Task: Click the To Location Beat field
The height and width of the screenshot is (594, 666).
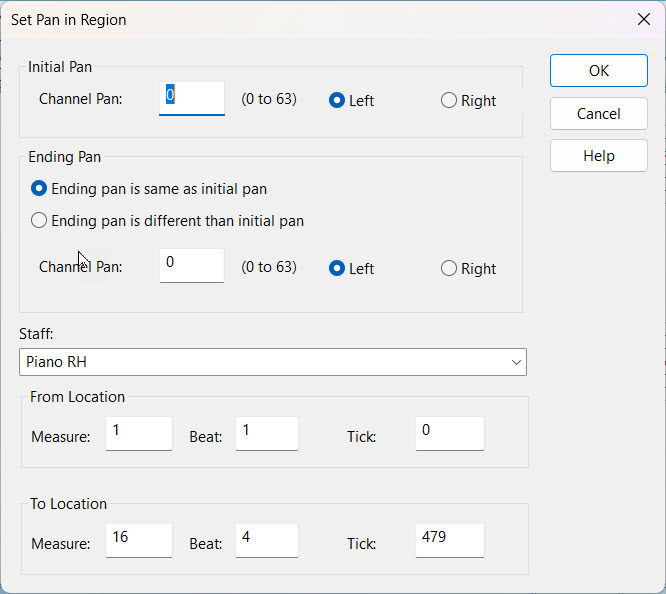Action: [266, 540]
